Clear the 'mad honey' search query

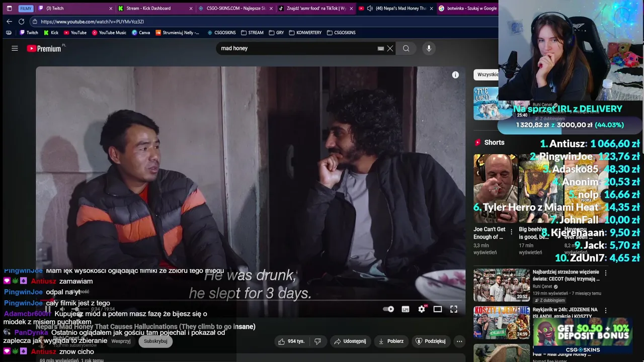pyautogui.click(x=390, y=48)
